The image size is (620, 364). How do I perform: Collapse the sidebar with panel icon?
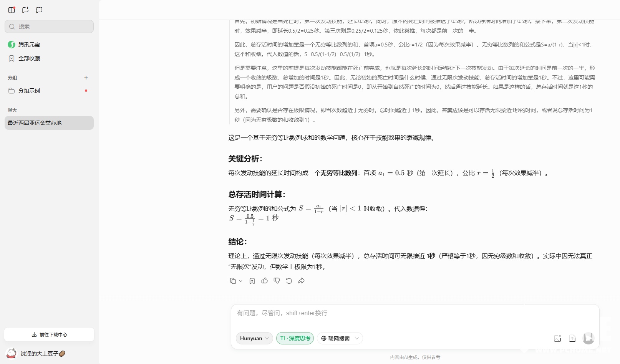(x=12, y=10)
